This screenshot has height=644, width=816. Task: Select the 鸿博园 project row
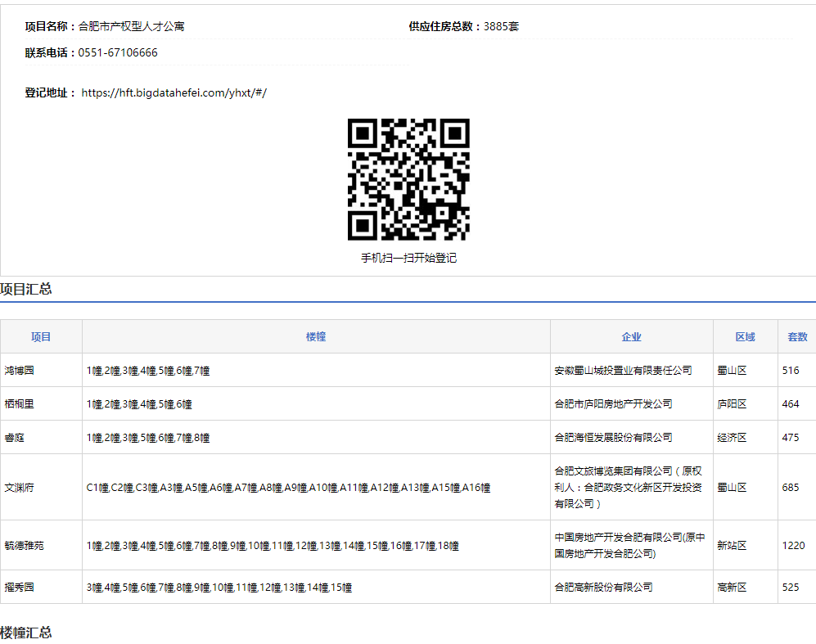408,371
